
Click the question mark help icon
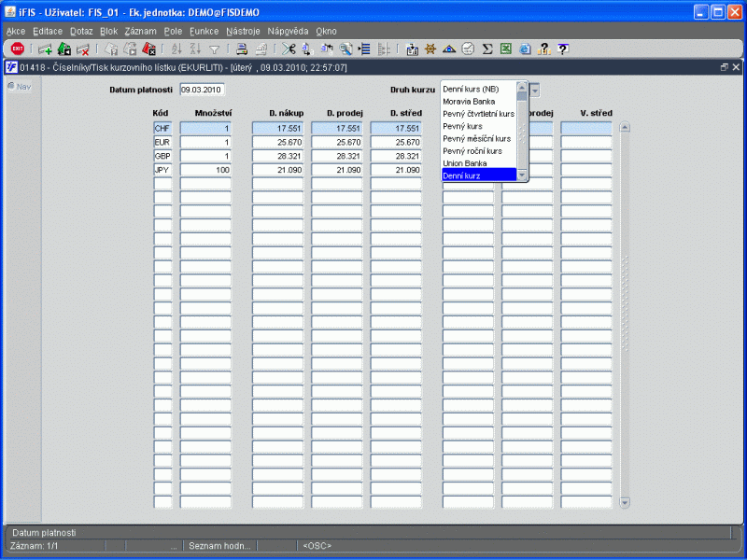point(563,49)
